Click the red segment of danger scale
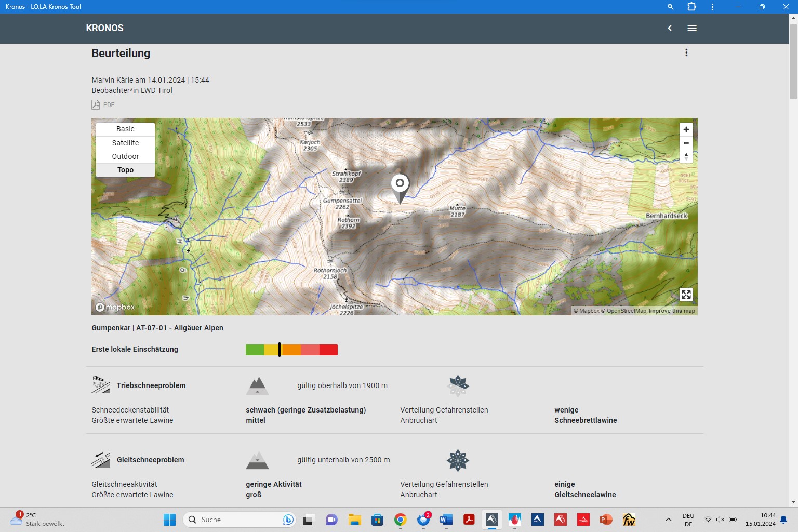 (328, 350)
